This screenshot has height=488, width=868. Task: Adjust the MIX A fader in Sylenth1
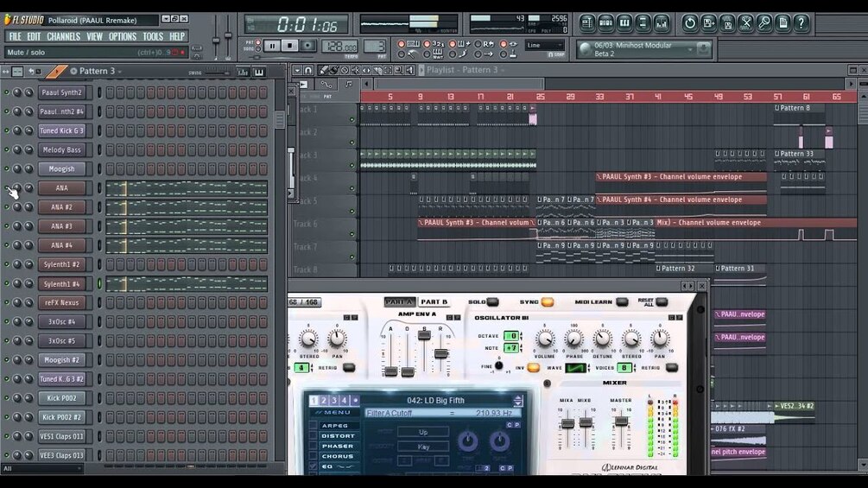click(x=567, y=424)
